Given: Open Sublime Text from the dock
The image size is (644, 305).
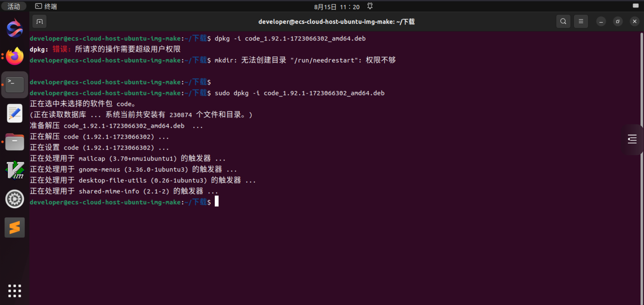Looking at the screenshot, I should point(14,227).
